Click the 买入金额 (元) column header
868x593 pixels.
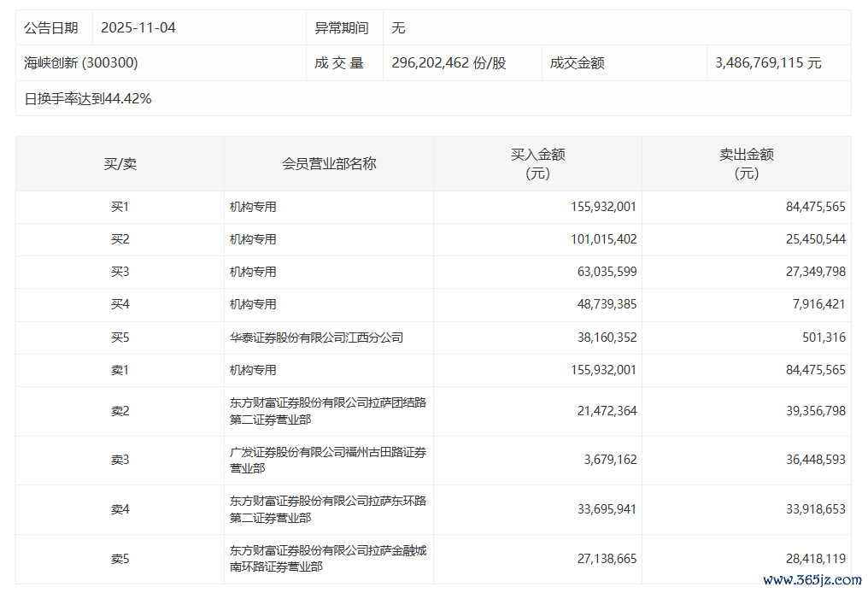click(537, 164)
